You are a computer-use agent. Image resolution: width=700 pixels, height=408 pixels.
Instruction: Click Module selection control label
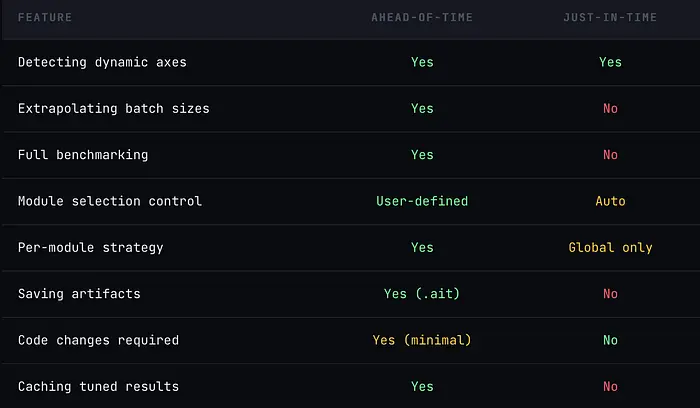pyautogui.click(x=110, y=201)
